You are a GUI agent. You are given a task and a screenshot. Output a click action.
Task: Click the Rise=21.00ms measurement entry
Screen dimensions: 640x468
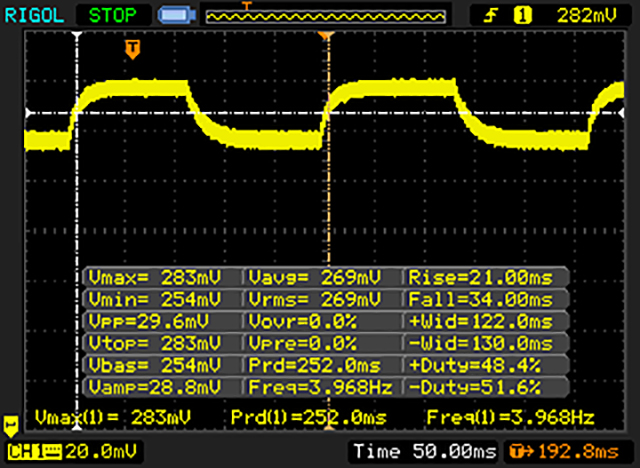(x=485, y=277)
